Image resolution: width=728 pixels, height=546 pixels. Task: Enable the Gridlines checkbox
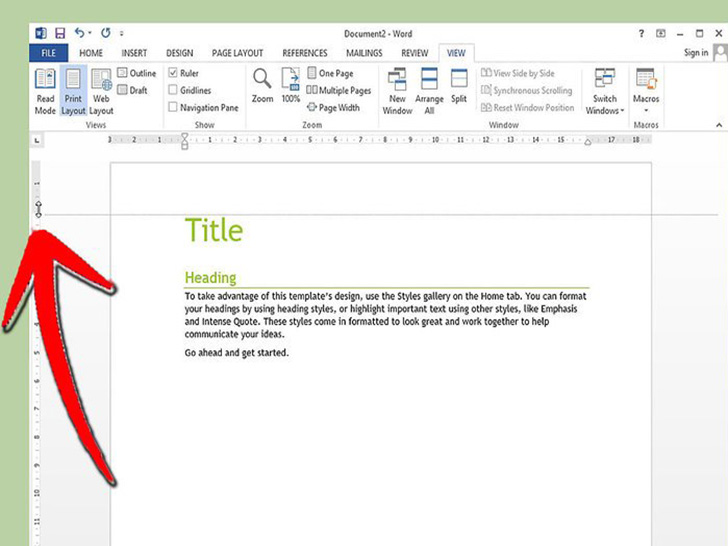point(174,90)
